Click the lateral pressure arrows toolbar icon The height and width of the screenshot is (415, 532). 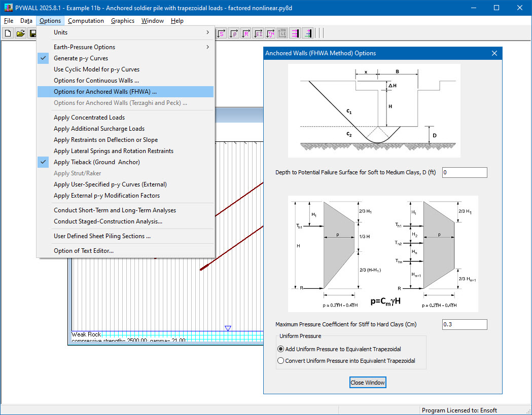coord(296,33)
